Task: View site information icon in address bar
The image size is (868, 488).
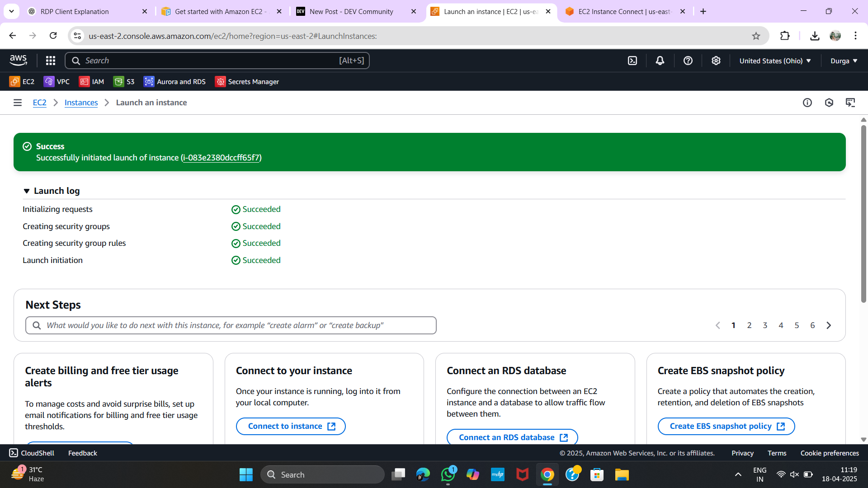Action: point(78,36)
